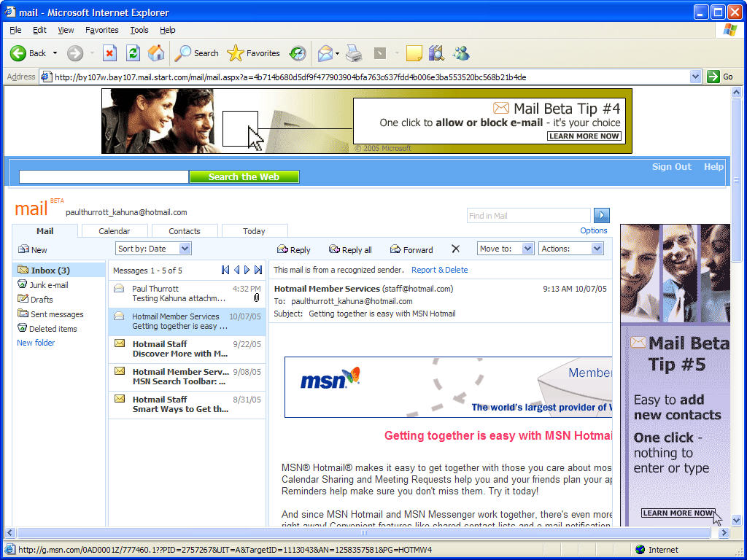Open the View menu
This screenshot has height=560, width=747.
(66, 30)
